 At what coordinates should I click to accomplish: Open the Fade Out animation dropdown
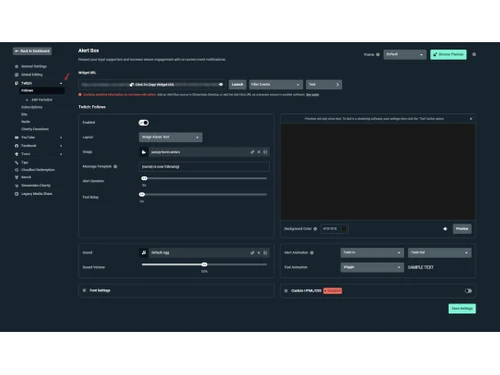(440, 253)
